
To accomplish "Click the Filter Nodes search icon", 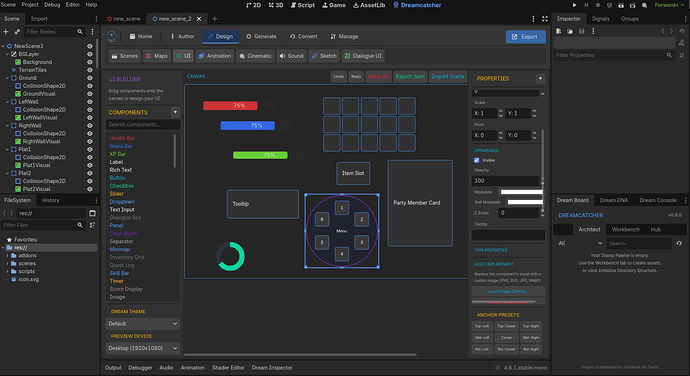I will (80, 32).
